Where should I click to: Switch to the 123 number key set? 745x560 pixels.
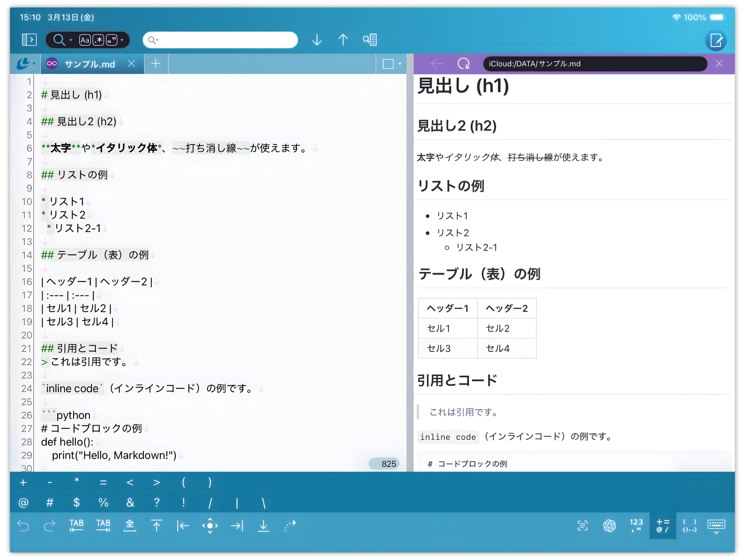(x=636, y=525)
